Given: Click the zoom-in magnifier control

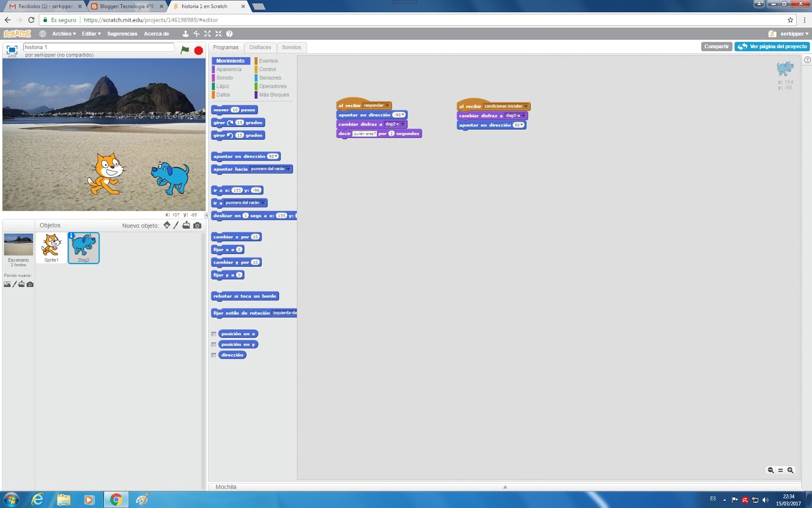Looking at the screenshot, I should coord(791,470).
